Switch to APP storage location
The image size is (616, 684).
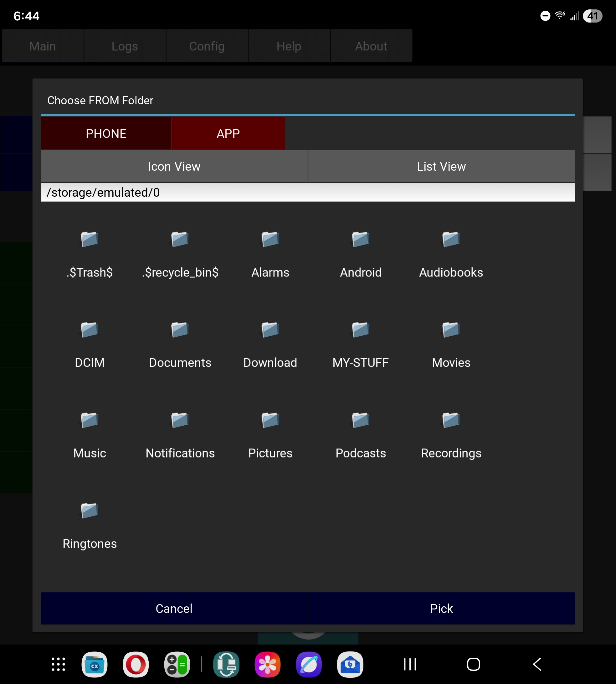pyautogui.click(x=228, y=133)
